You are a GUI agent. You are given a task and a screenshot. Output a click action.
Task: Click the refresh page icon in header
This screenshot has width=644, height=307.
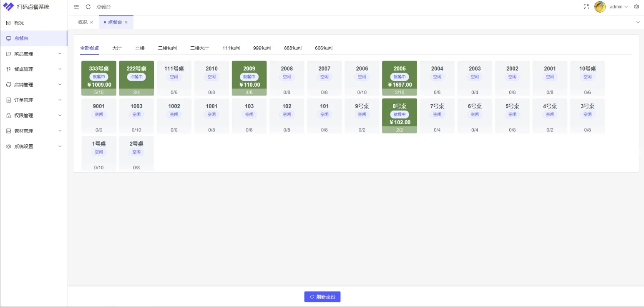coord(88,7)
